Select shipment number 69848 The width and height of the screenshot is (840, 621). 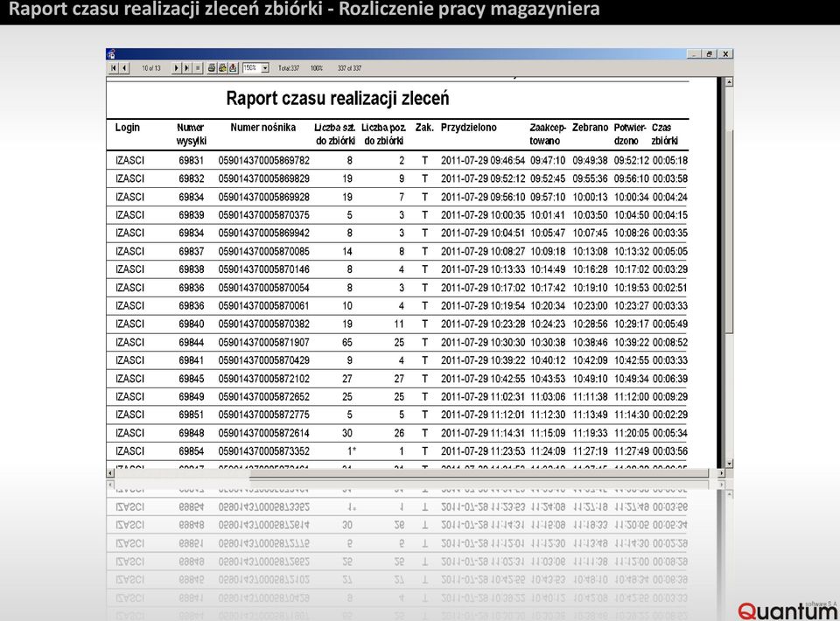(192, 433)
